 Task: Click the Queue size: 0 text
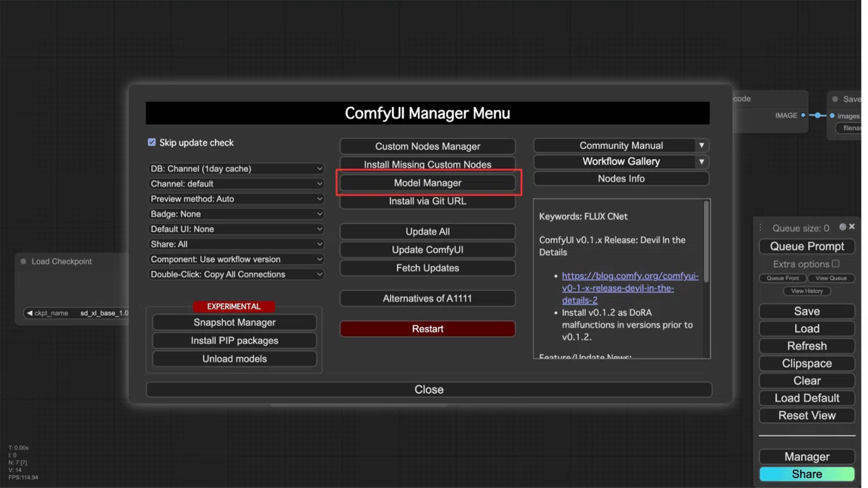801,228
